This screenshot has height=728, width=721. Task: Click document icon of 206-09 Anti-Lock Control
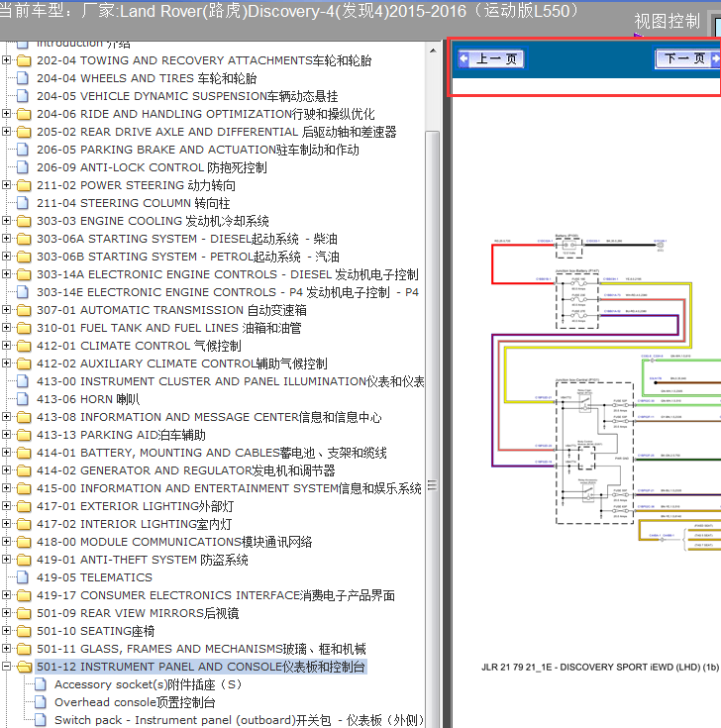(23, 167)
